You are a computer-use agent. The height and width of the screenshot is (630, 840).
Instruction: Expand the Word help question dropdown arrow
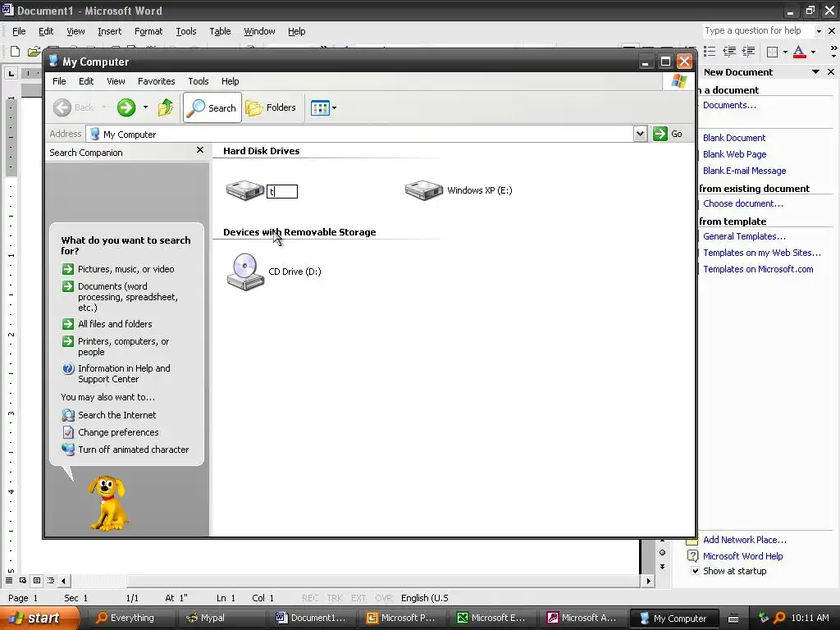point(819,31)
